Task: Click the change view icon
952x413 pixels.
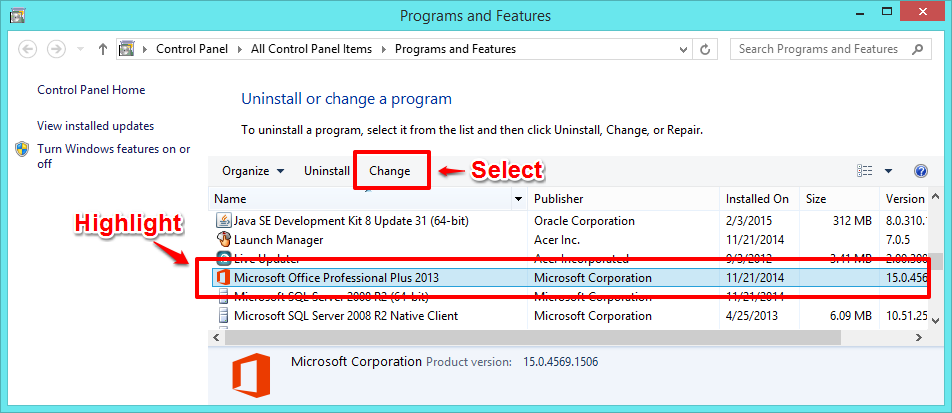Action: coord(865,171)
